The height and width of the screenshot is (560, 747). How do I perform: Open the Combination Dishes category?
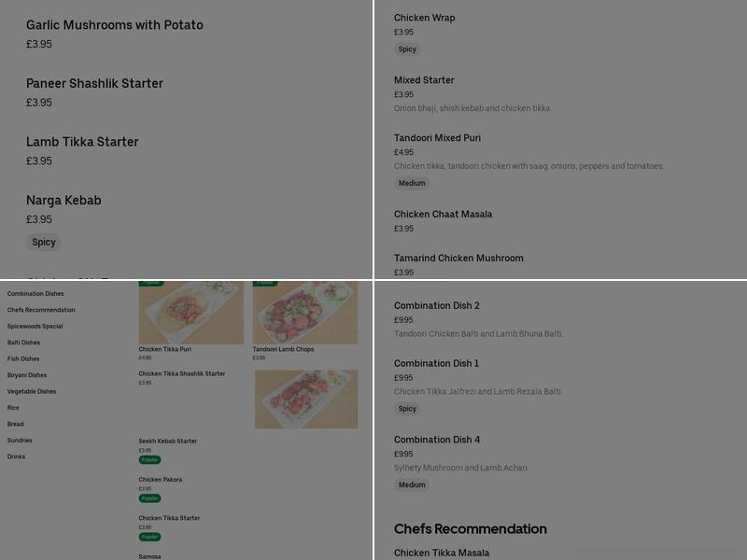(35, 294)
